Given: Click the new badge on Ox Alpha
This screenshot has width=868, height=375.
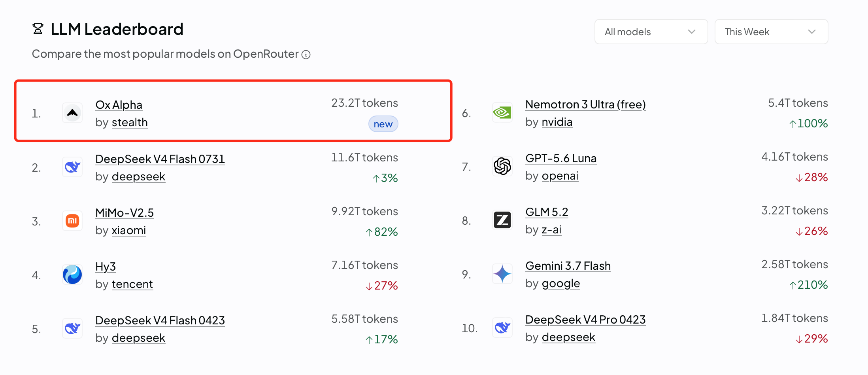Looking at the screenshot, I should [383, 124].
